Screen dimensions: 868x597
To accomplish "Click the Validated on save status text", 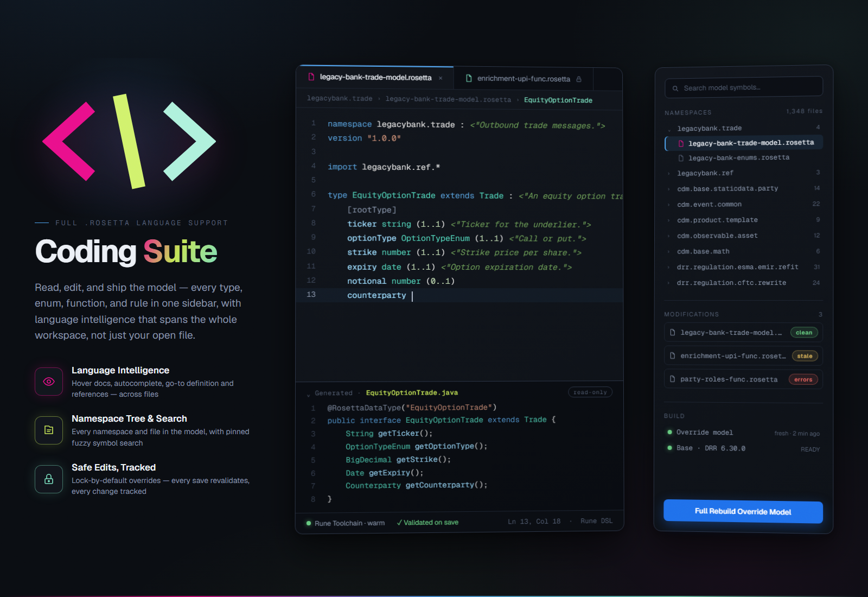I will coord(431,523).
